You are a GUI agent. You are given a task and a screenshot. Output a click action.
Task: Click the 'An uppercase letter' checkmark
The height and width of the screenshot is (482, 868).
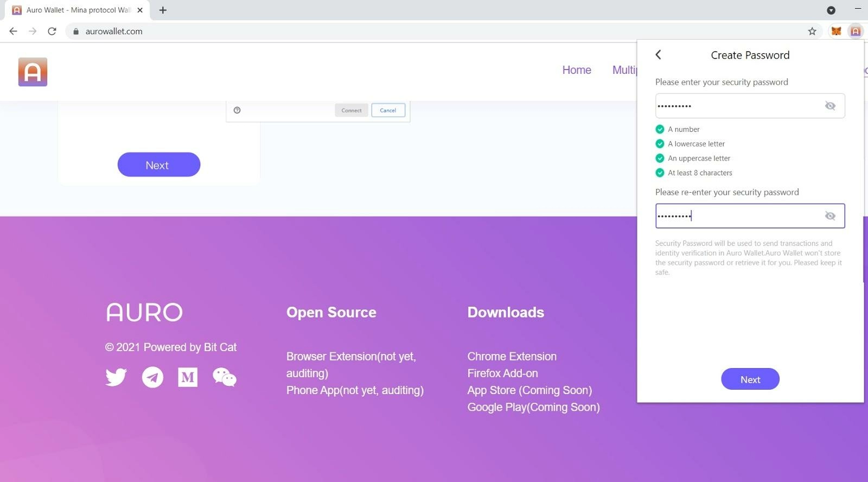pos(660,158)
